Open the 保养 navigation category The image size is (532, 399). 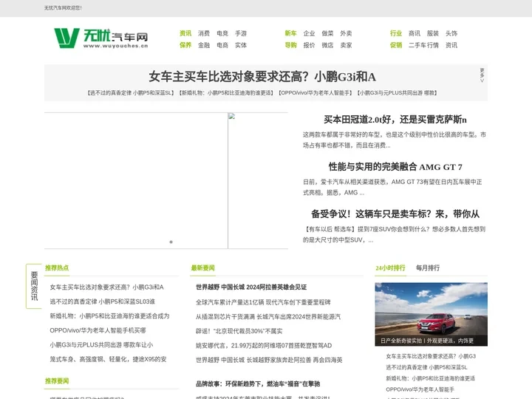(x=185, y=45)
